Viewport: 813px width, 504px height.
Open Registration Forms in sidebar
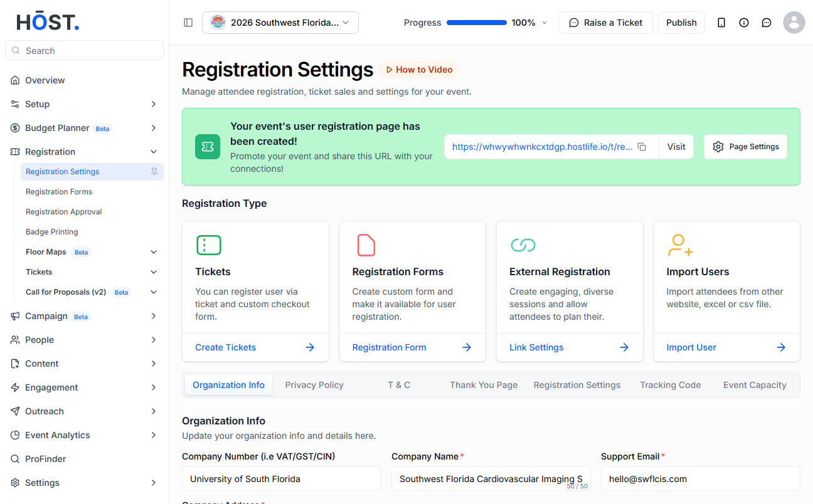59,192
